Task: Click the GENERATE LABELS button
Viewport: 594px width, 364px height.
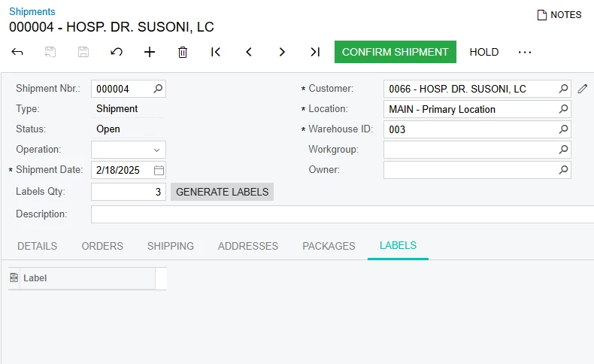Action: 222,192
